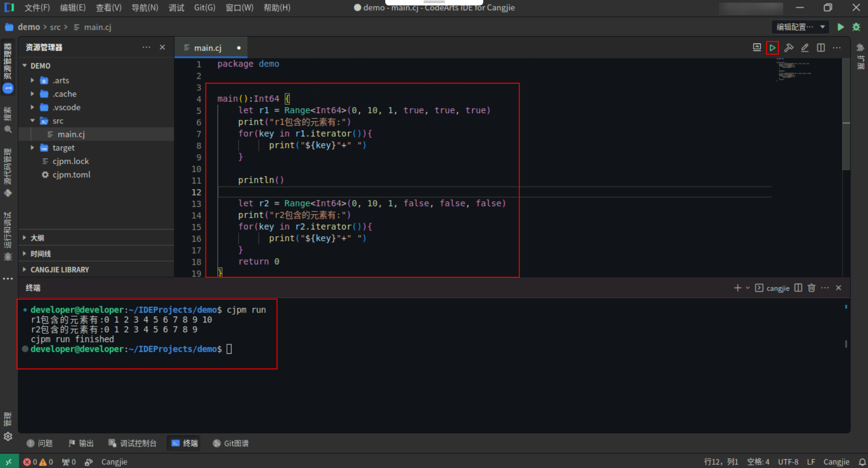Select the main.cj editor tab

pos(211,48)
